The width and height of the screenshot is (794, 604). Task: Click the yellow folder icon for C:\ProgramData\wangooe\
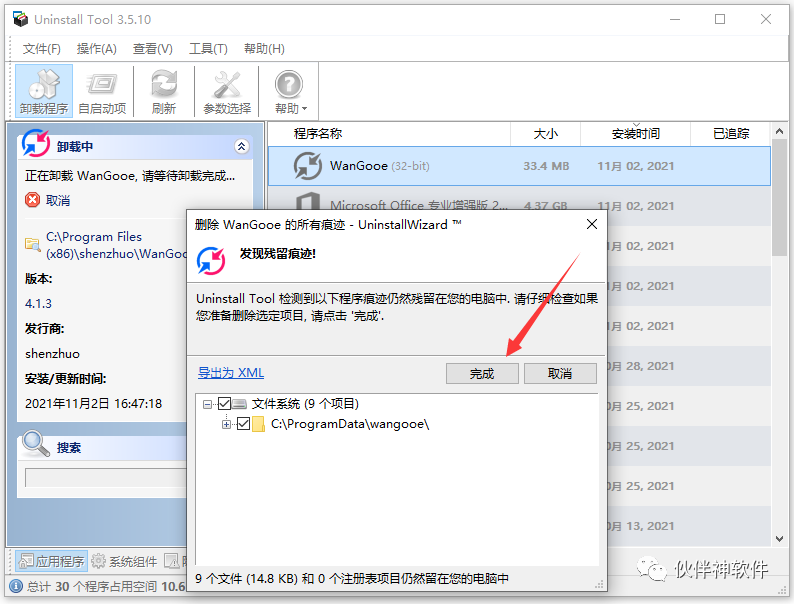pos(258,424)
